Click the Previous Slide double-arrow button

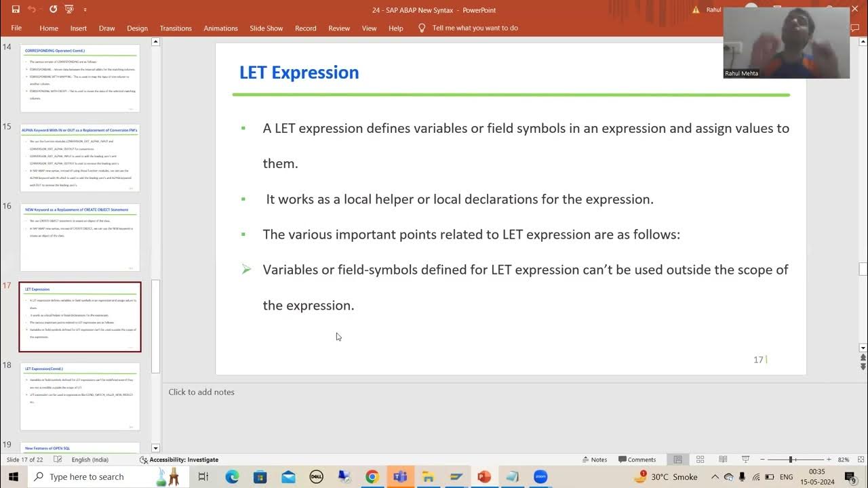pos(863,357)
